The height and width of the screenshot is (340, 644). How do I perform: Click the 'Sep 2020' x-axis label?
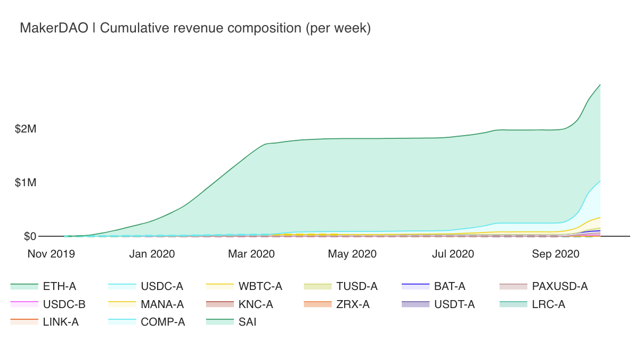(x=556, y=254)
